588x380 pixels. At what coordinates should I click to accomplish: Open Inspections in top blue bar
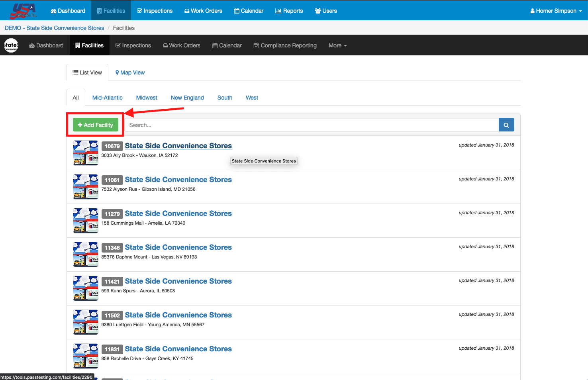coord(155,11)
